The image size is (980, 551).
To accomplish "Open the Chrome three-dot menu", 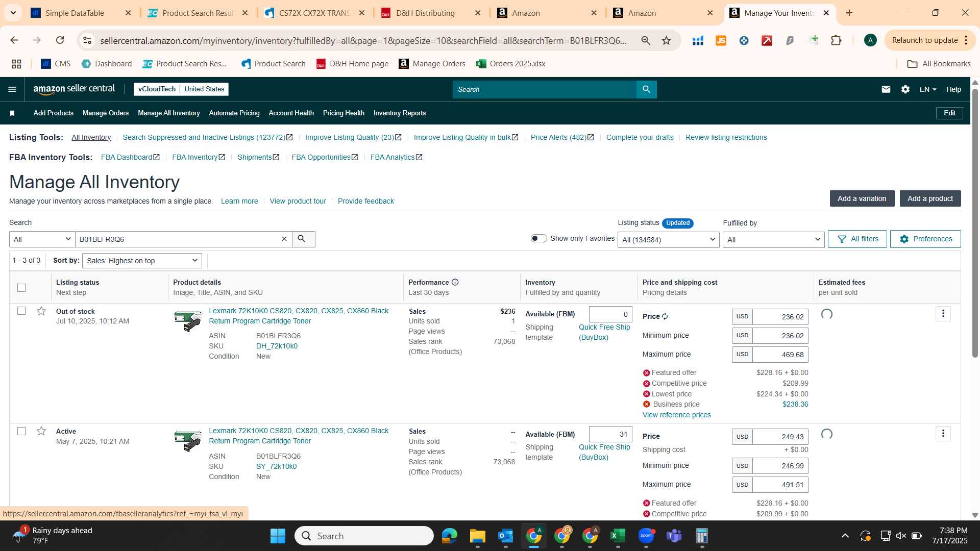I will click(966, 40).
